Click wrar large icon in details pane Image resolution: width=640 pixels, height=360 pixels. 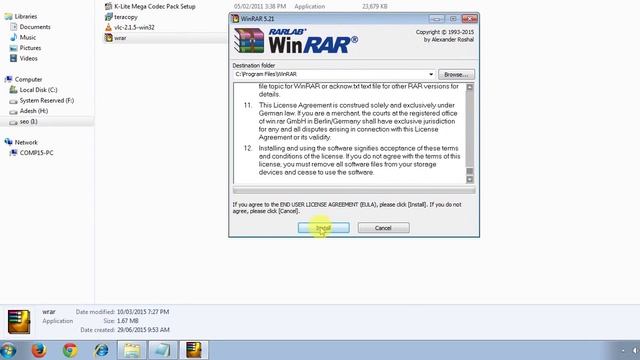click(19, 322)
